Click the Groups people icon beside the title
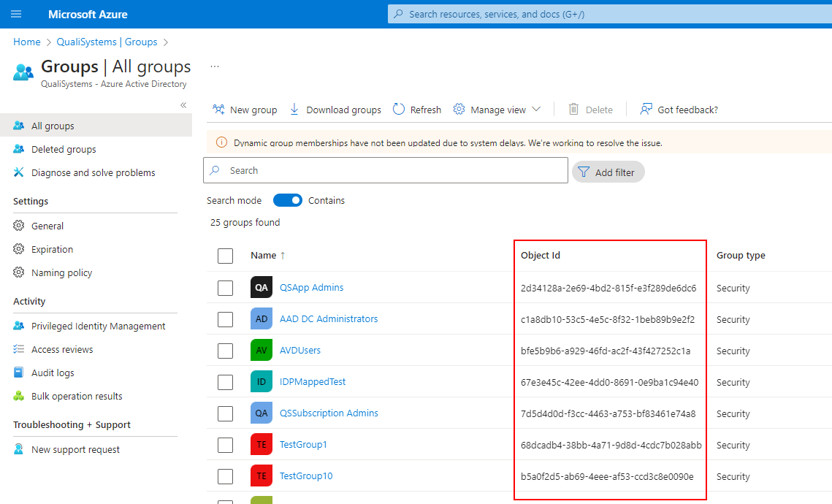 click(23, 72)
